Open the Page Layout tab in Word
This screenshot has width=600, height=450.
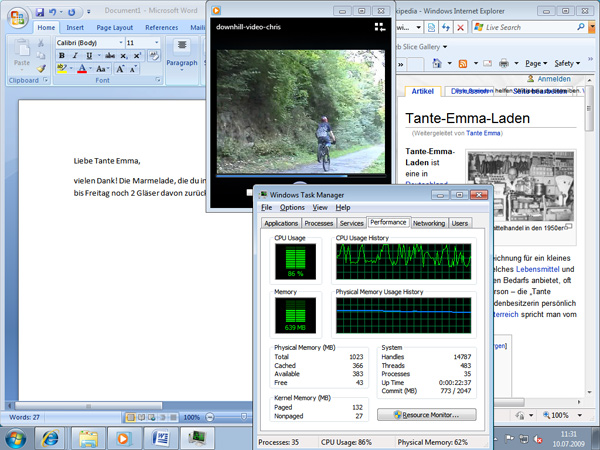114,28
